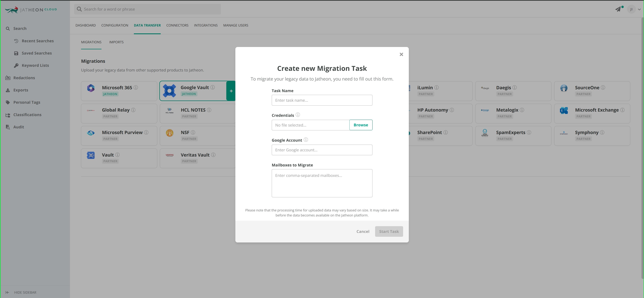Screen dimensions: 644x298
Task: Close the migration task dialog with X
Action: point(401,55)
